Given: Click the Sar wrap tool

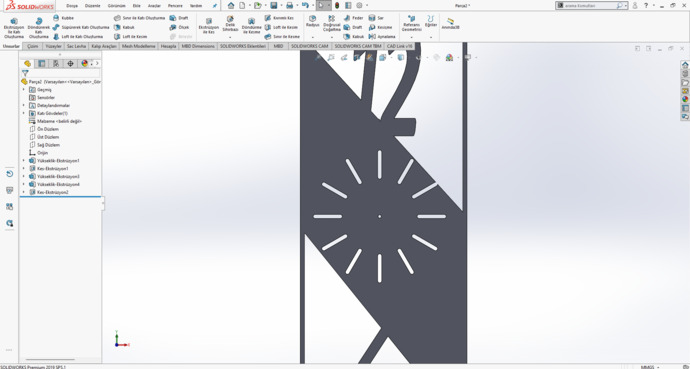Looking at the screenshot, I should (x=376, y=18).
